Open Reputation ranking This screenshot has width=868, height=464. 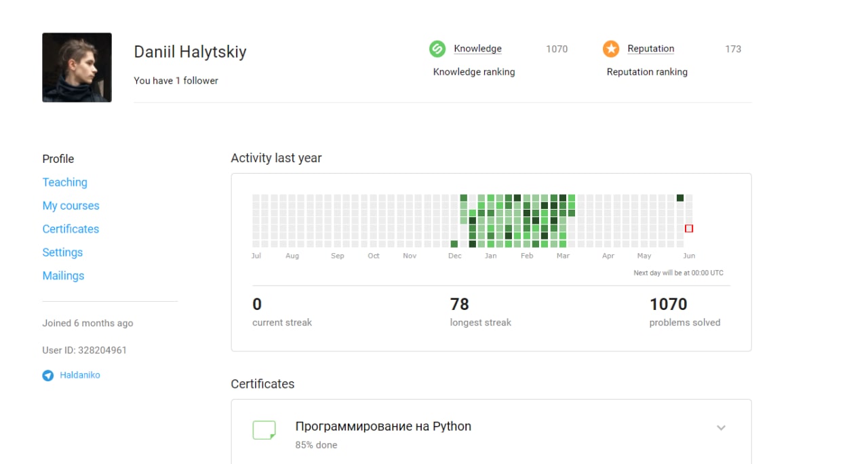click(647, 72)
